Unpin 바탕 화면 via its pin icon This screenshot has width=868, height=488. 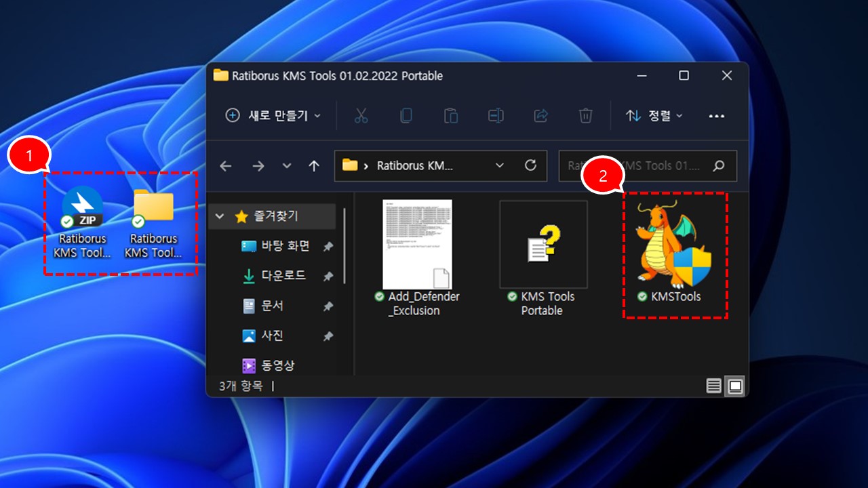(x=328, y=247)
